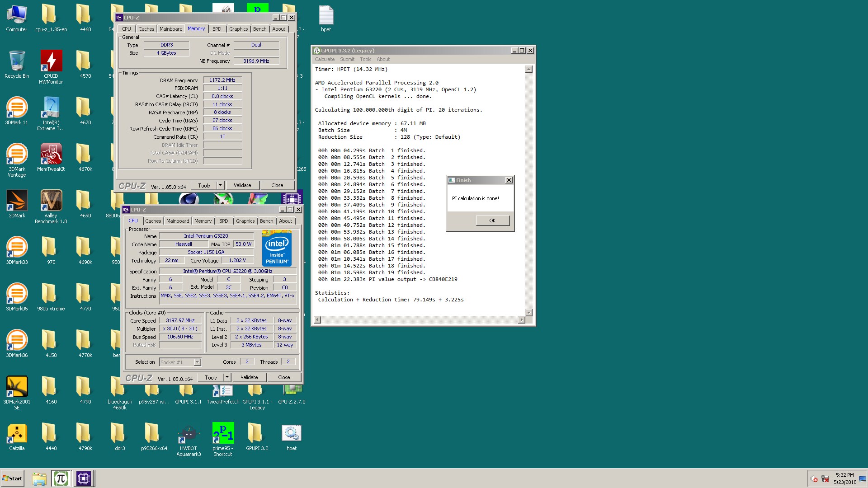This screenshot has height=488, width=868.
Task: Open Graphics tab in upper CPU-Z
Action: (238, 29)
